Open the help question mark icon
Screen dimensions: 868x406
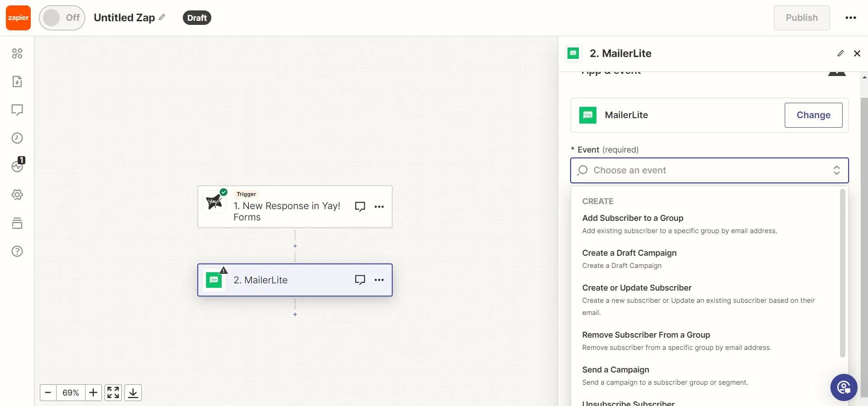pos(17,251)
